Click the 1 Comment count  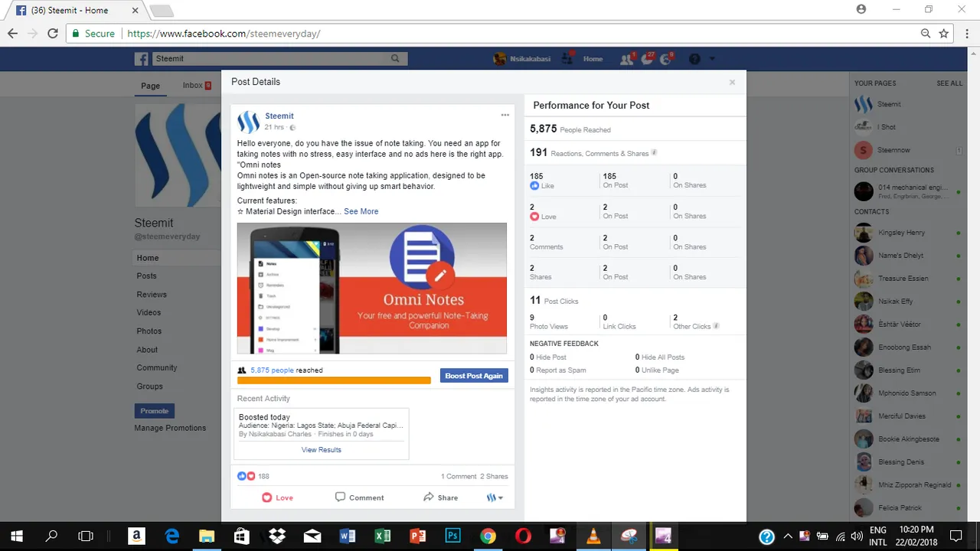(459, 476)
